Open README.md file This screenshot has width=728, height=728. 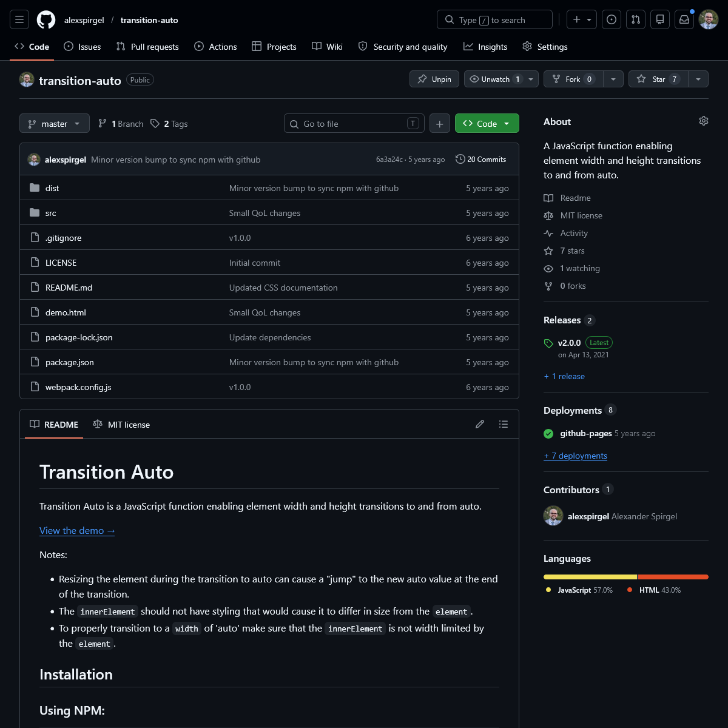[69, 288]
